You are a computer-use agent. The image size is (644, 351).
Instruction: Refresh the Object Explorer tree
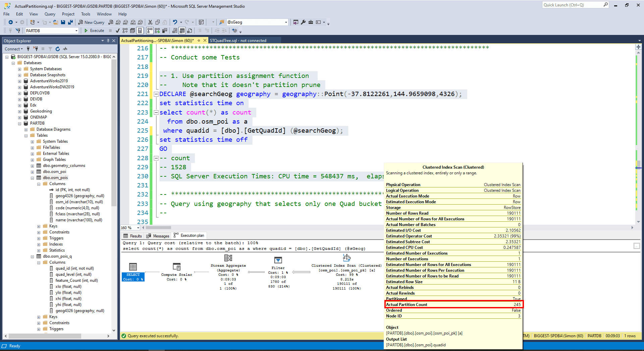pos(57,49)
